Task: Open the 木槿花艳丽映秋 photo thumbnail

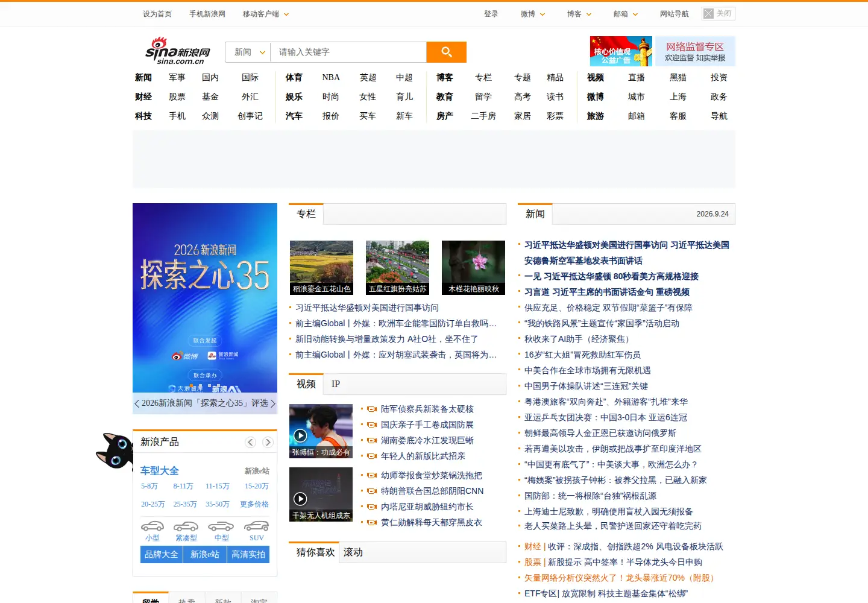Action: click(473, 268)
